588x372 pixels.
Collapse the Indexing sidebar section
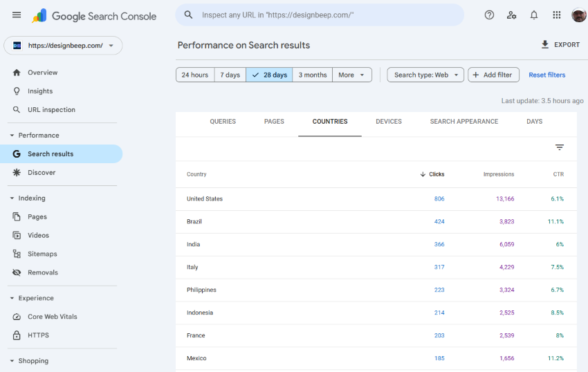pos(12,198)
